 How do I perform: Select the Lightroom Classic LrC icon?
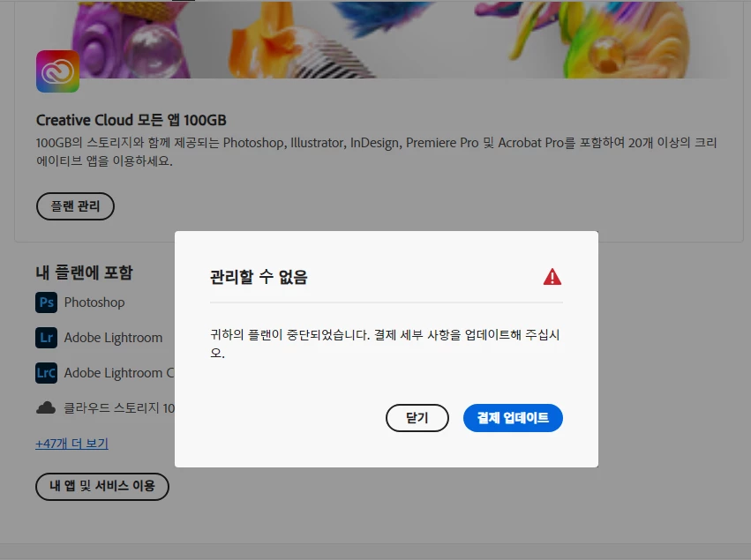click(x=46, y=373)
